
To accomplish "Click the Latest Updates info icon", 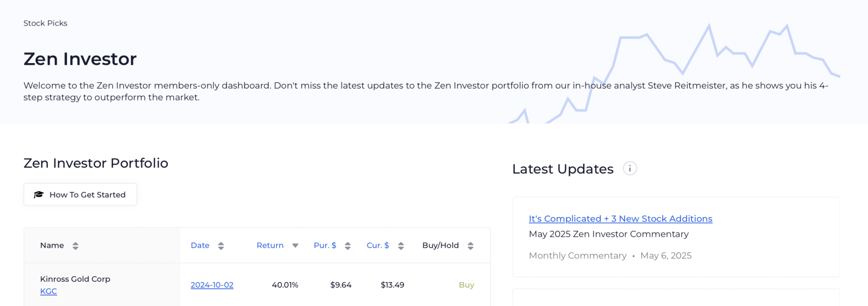I will point(630,169).
